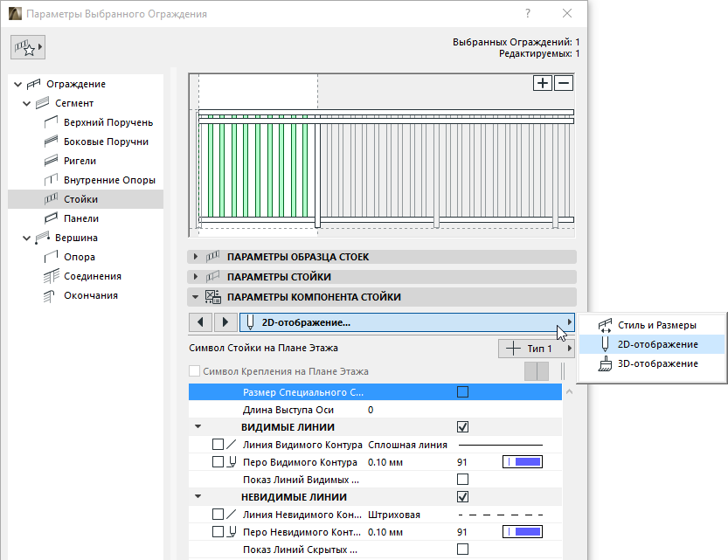Viewport: 728px width, 560px height.
Task: Click the previous component arrow button
Action: click(199, 322)
